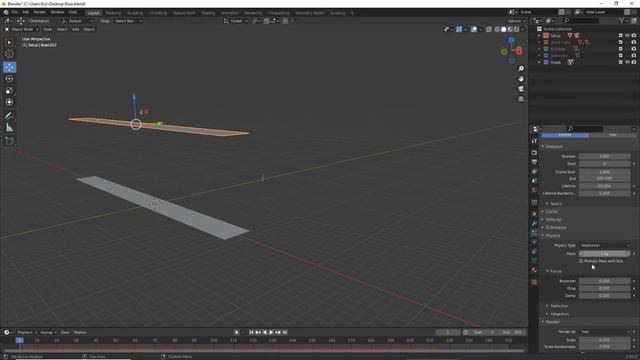Activate the Scale tool
The width and height of the screenshot is (640, 360).
pos(9,91)
